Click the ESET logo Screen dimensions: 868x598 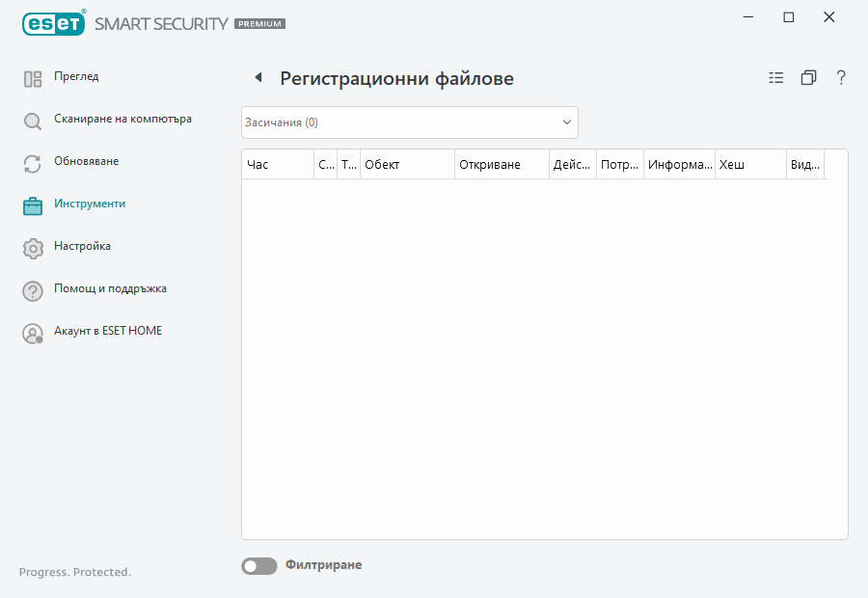pyautogui.click(x=53, y=23)
